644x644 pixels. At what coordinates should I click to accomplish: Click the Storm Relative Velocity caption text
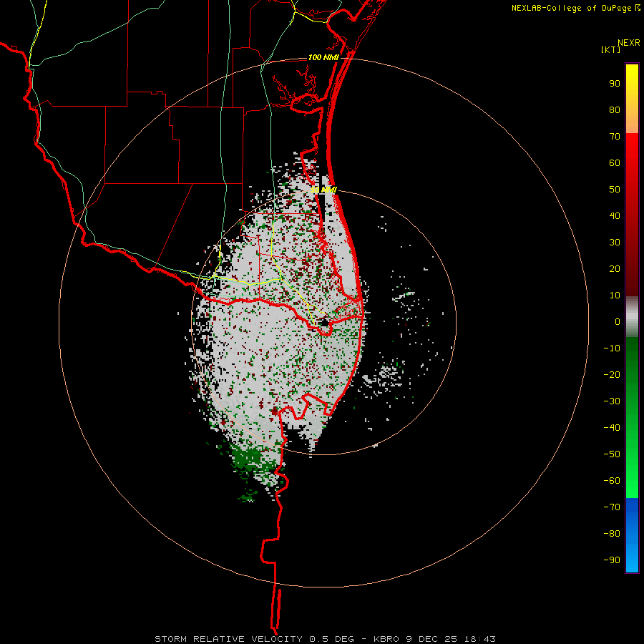click(325, 639)
